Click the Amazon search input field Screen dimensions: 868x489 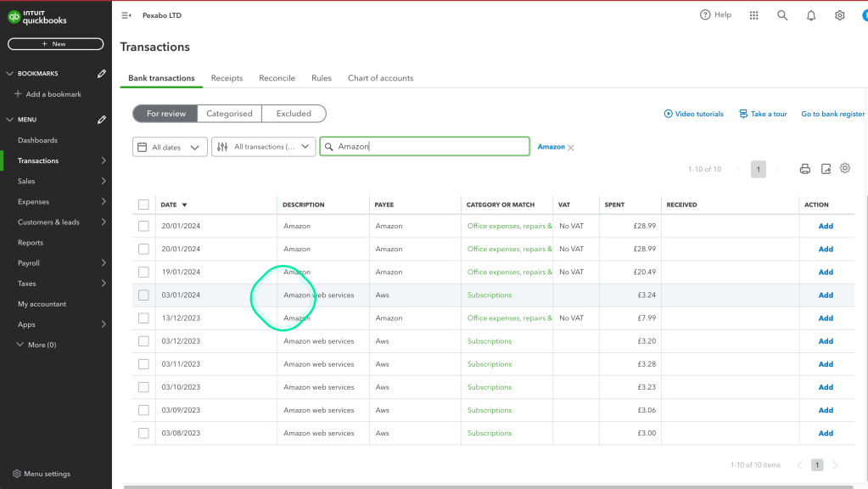coord(424,147)
